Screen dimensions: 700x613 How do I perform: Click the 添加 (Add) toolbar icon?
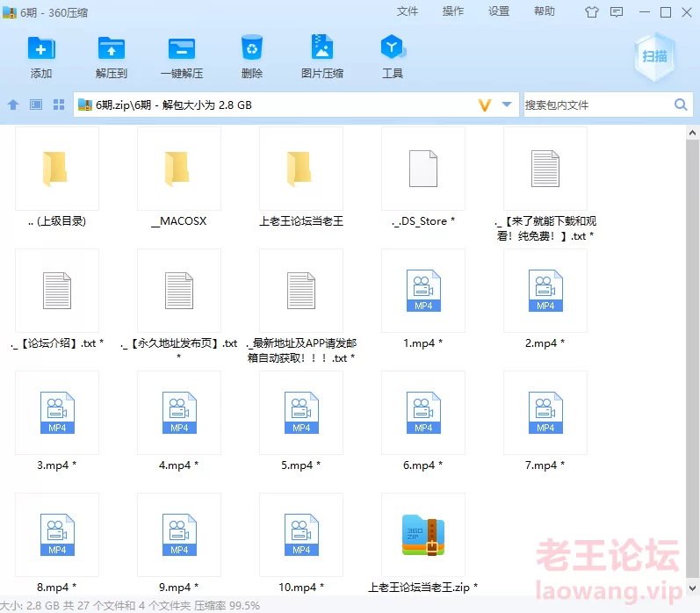point(41,48)
